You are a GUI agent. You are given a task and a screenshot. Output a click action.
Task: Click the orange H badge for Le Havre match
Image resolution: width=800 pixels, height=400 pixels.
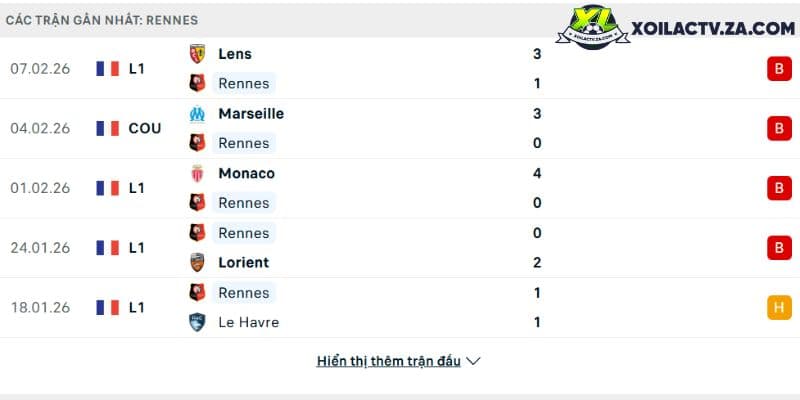pos(779,307)
